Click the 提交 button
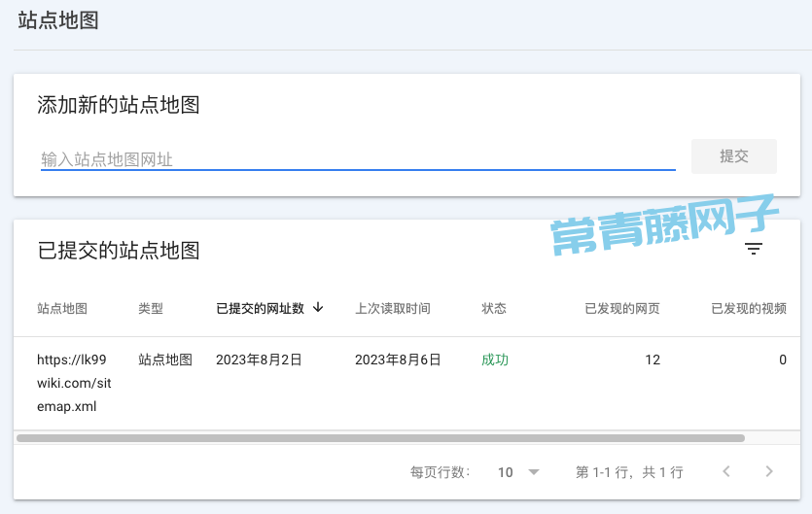The height and width of the screenshot is (514, 812). tap(734, 156)
